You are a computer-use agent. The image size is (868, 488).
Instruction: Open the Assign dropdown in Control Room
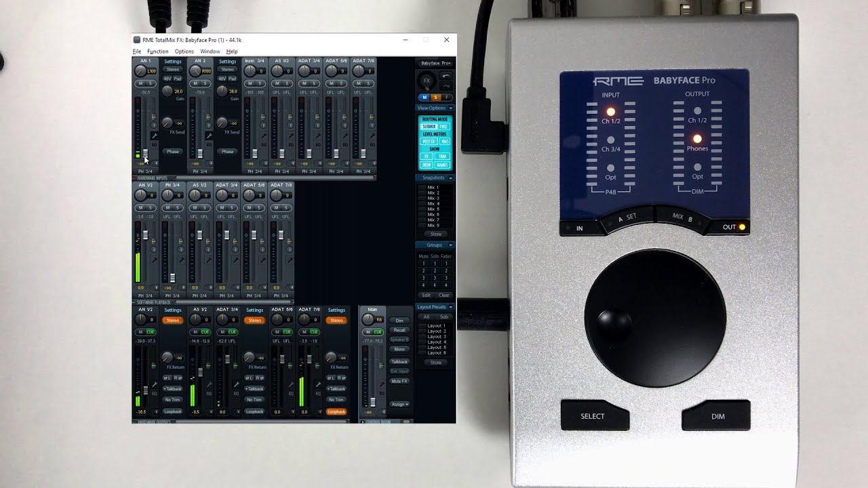pyautogui.click(x=399, y=405)
